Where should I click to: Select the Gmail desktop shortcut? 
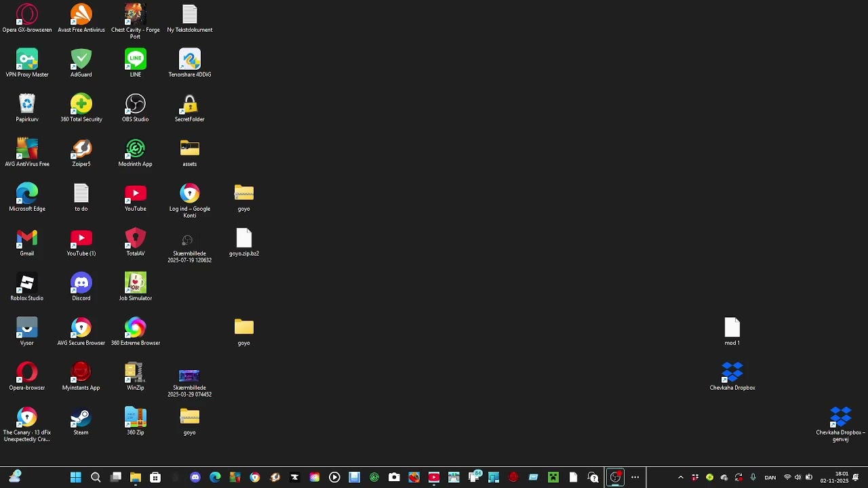click(x=27, y=242)
